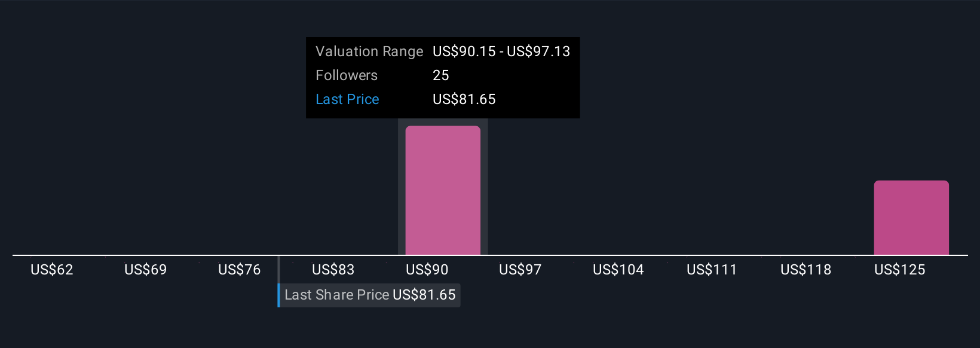
Task: Choose the US$111 axis label
Action: pos(712,270)
